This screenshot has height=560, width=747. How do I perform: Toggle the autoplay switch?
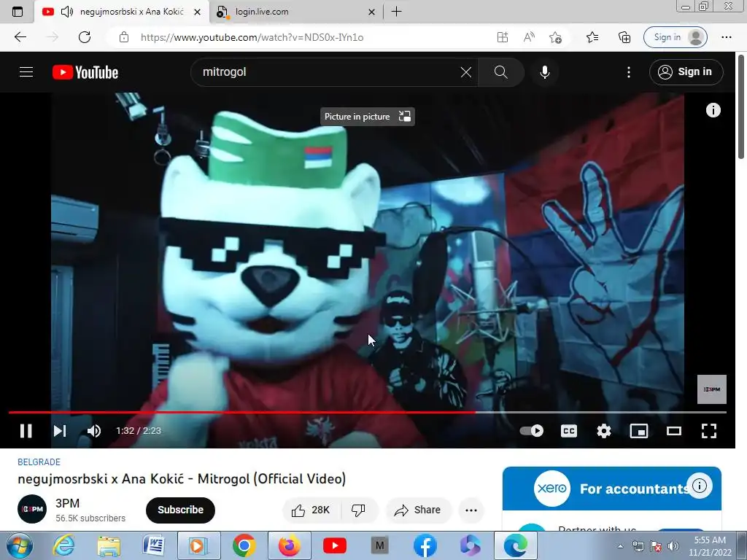tap(532, 431)
